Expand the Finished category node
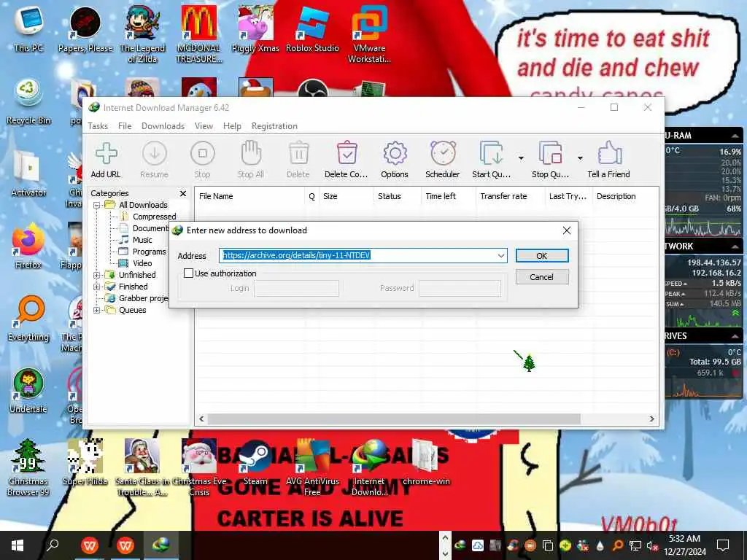The image size is (747, 560). pos(97,287)
